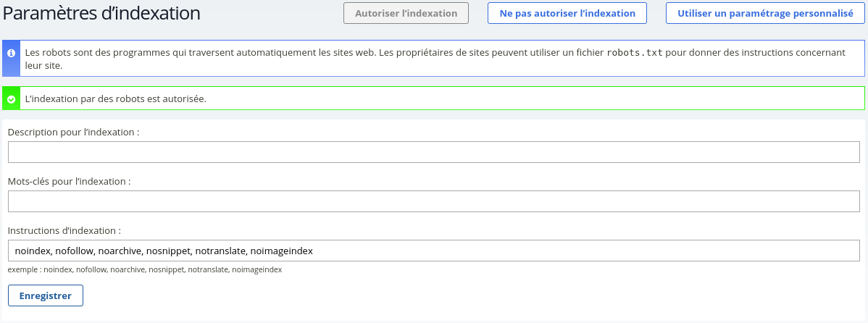Click the 'Instructions d'indexation :' label
868x323 pixels.
[x=64, y=230]
